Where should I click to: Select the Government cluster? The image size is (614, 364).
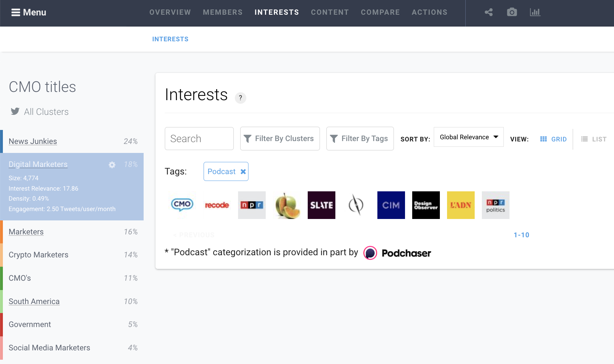30,325
